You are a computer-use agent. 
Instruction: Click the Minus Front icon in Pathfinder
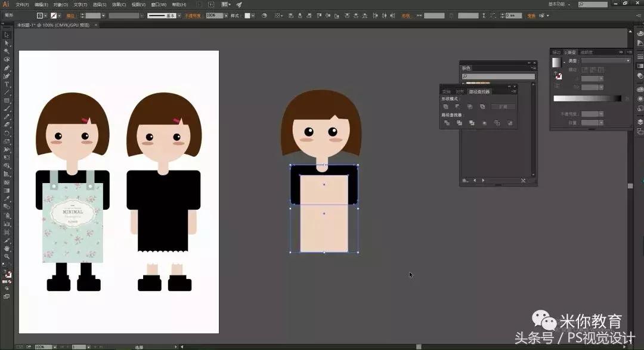point(457,107)
